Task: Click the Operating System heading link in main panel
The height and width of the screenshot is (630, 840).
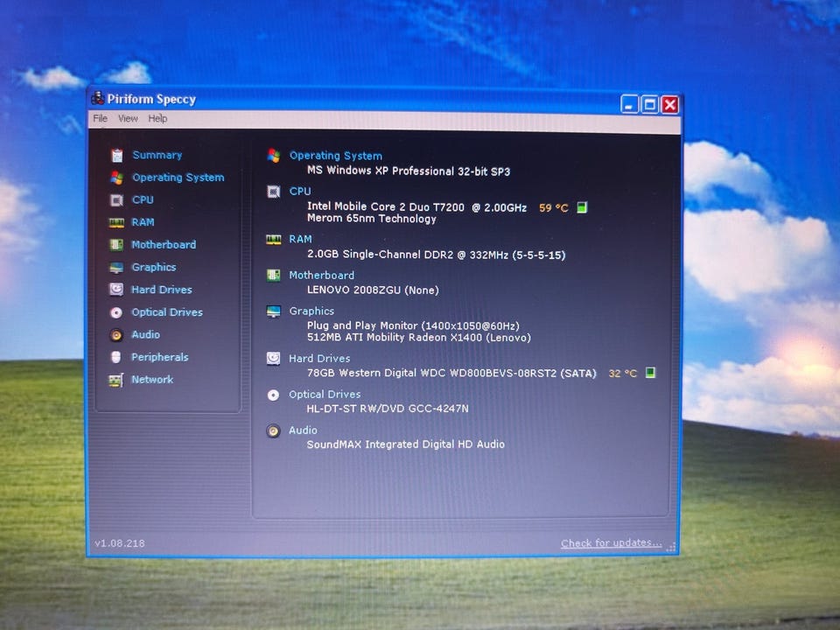Action: click(x=336, y=156)
